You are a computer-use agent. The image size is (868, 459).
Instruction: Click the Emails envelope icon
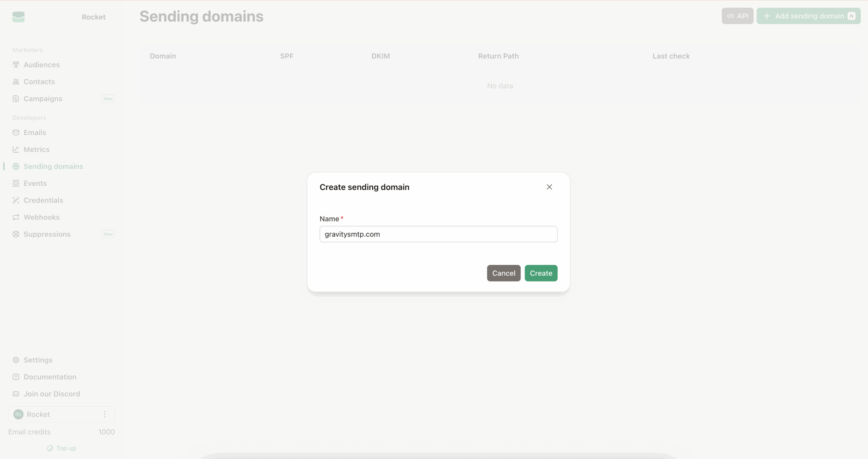pyautogui.click(x=16, y=132)
